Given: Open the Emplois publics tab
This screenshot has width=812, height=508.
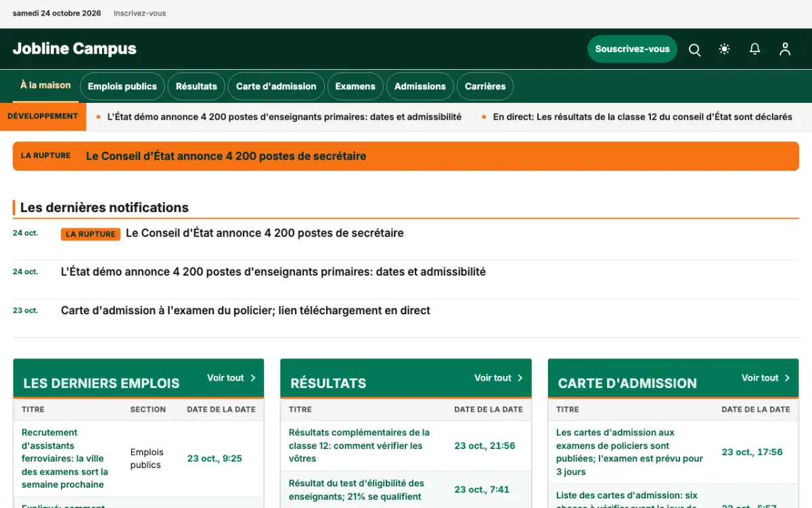Looking at the screenshot, I should pyautogui.click(x=122, y=86).
